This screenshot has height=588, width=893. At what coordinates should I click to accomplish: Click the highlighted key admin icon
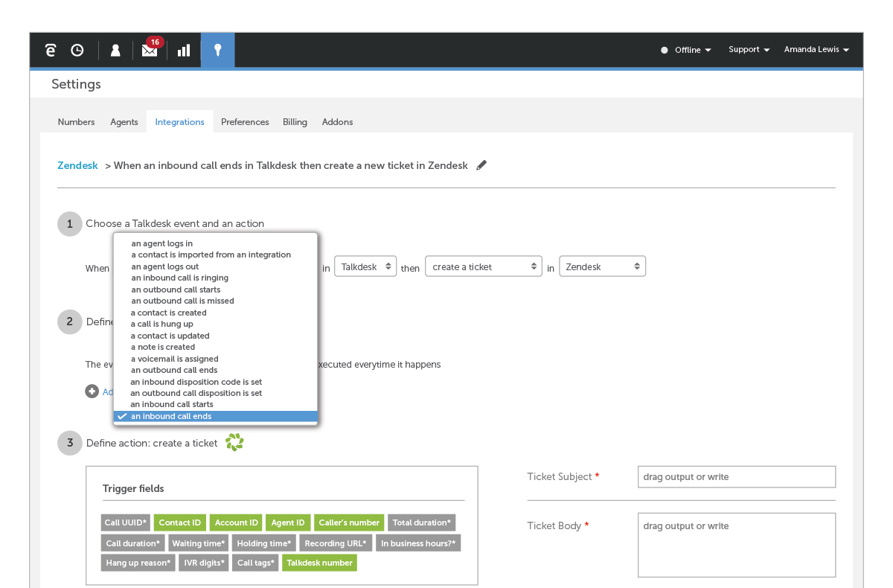point(217,50)
